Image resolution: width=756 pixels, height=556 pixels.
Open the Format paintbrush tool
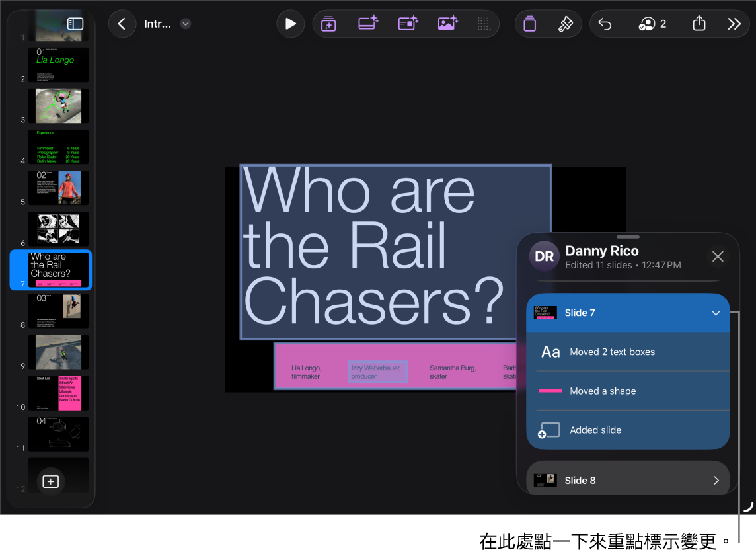[565, 24]
